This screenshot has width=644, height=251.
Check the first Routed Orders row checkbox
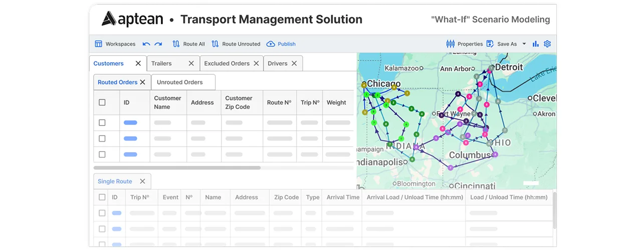[102, 122]
